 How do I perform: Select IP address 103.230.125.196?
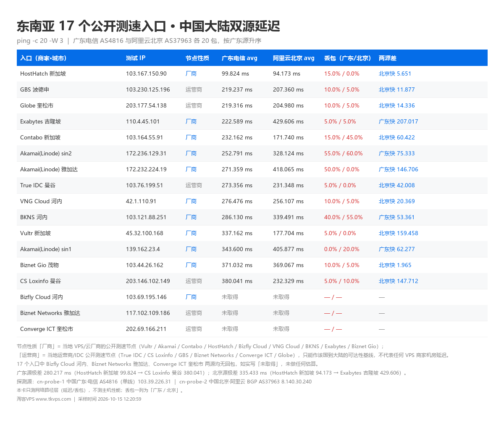148,89
